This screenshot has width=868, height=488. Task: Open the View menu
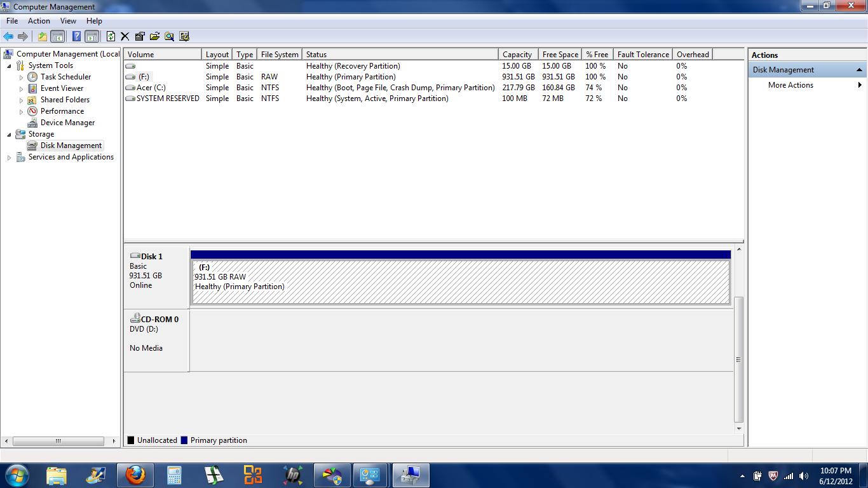[68, 21]
